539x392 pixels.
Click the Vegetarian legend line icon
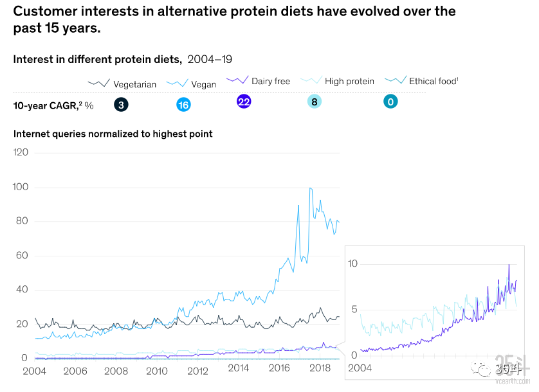click(x=98, y=84)
